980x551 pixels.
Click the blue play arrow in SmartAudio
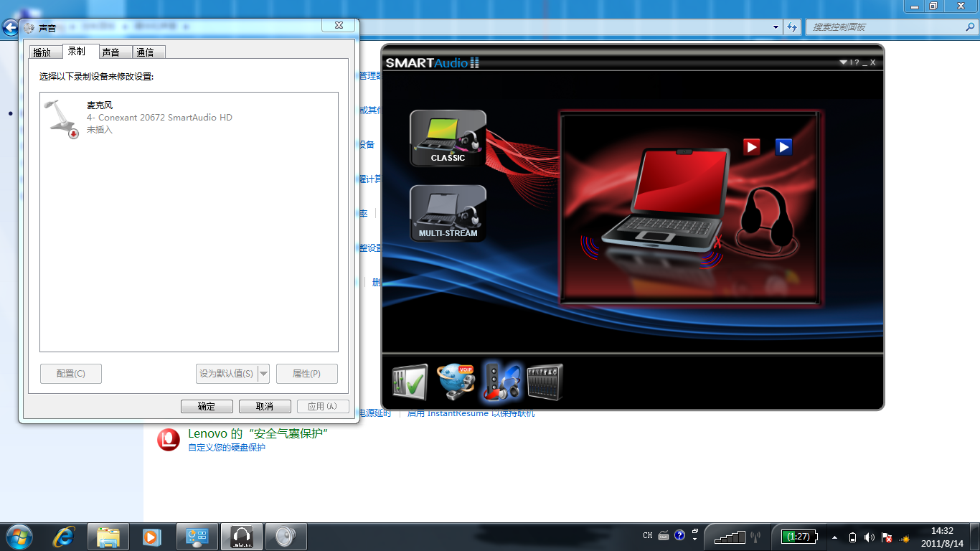[783, 146]
